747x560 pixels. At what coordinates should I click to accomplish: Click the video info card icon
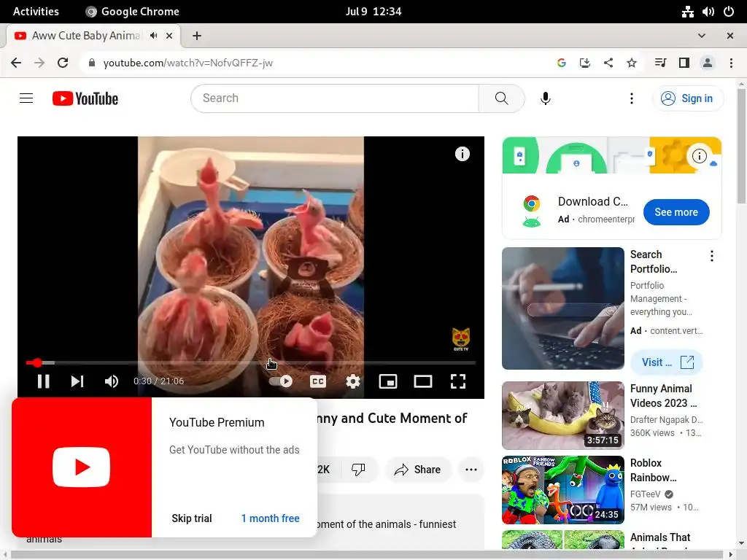[462, 154]
